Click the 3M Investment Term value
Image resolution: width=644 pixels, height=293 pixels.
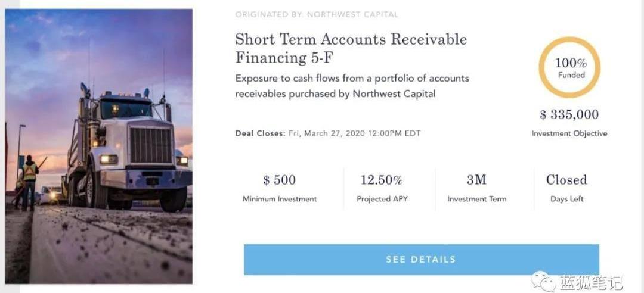[x=476, y=180]
